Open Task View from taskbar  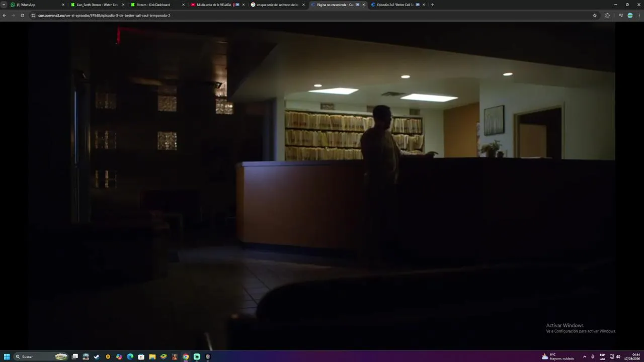[75, 356]
